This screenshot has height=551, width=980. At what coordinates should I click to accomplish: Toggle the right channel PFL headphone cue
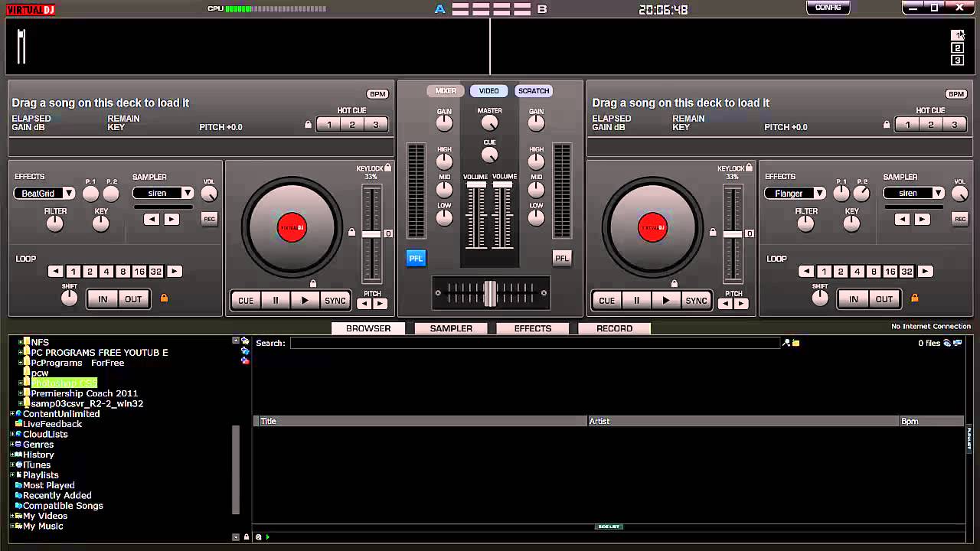click(562, 259)
